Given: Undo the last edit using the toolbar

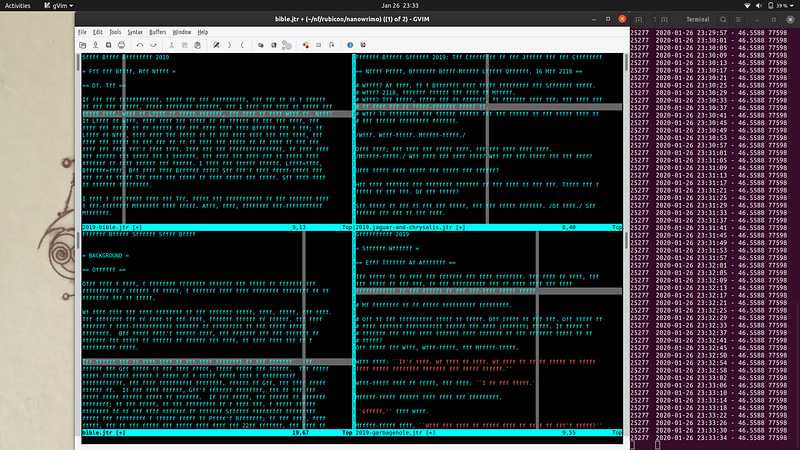Looking at the screenshot, I should pyautogui.click(x=139, y=45).
